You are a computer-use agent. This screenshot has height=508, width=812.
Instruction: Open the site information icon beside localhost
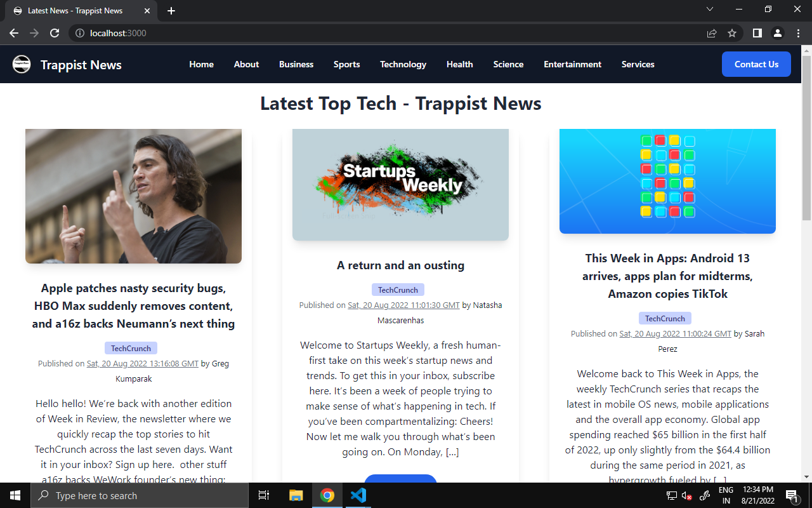coord(80,33)
